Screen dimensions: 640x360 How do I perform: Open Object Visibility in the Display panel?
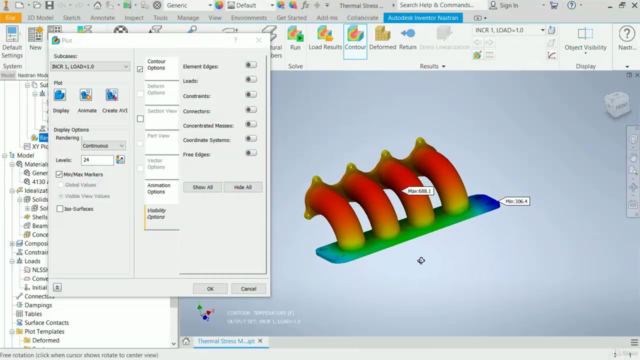click(585, 40)
